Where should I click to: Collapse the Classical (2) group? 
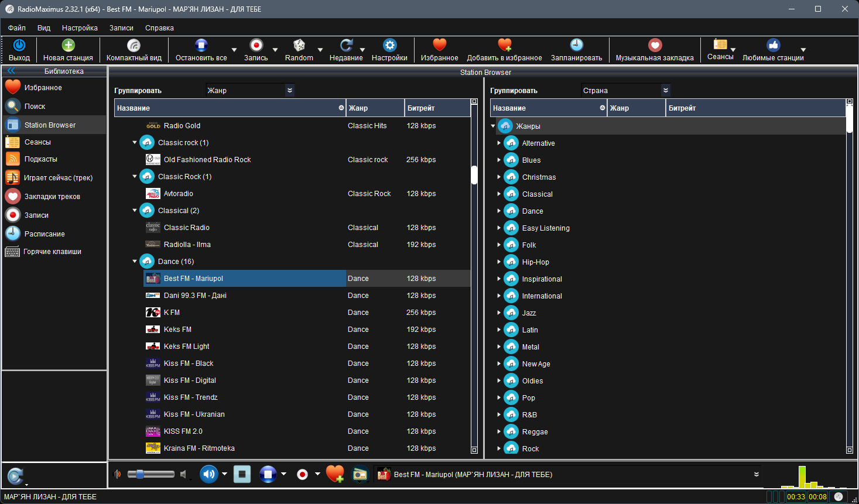tap(135, 210)
